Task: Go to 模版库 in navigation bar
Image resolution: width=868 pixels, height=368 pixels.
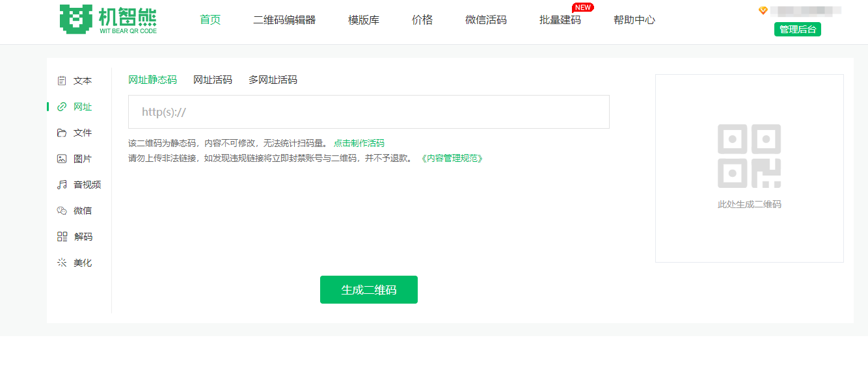Action: (x=364, y=20)
